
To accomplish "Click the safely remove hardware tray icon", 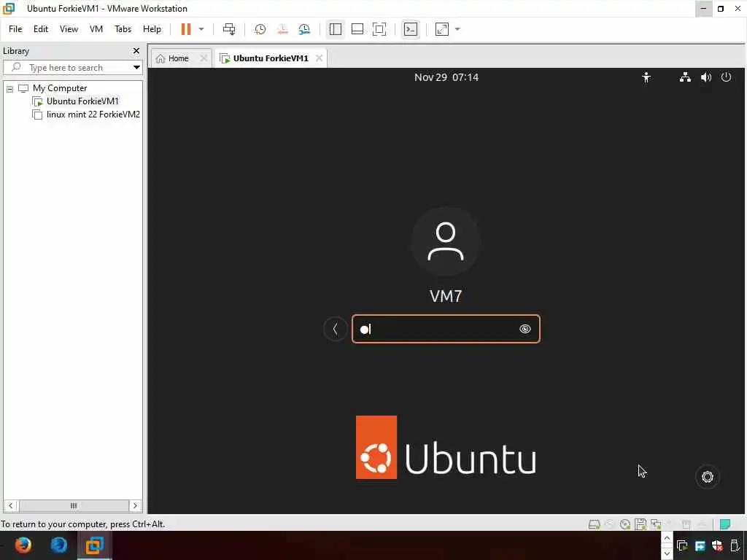I will pyautogui.click(x=735, y=545).
